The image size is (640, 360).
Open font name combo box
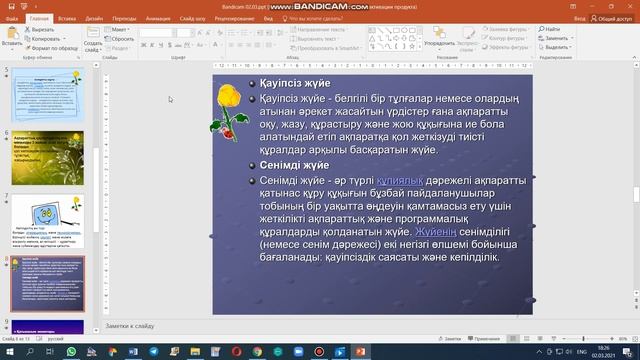click(x=158, y=33)
